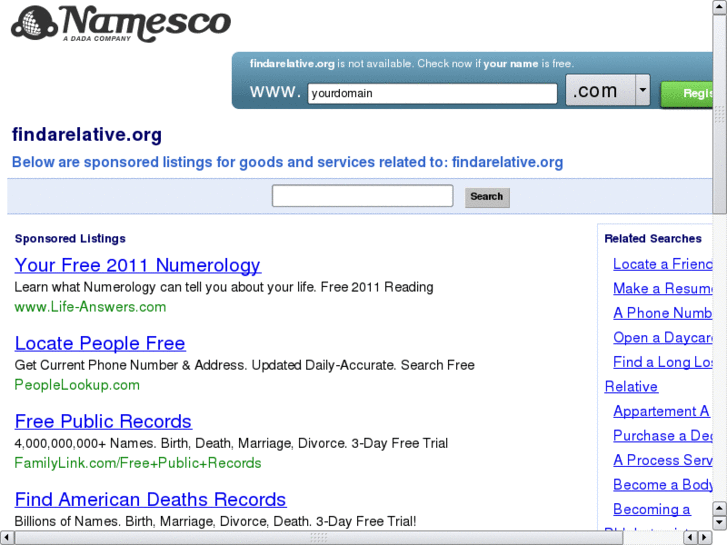Select Find a Long Lost related search
Viewport: 727px width, 545px height.
point(663,362)
